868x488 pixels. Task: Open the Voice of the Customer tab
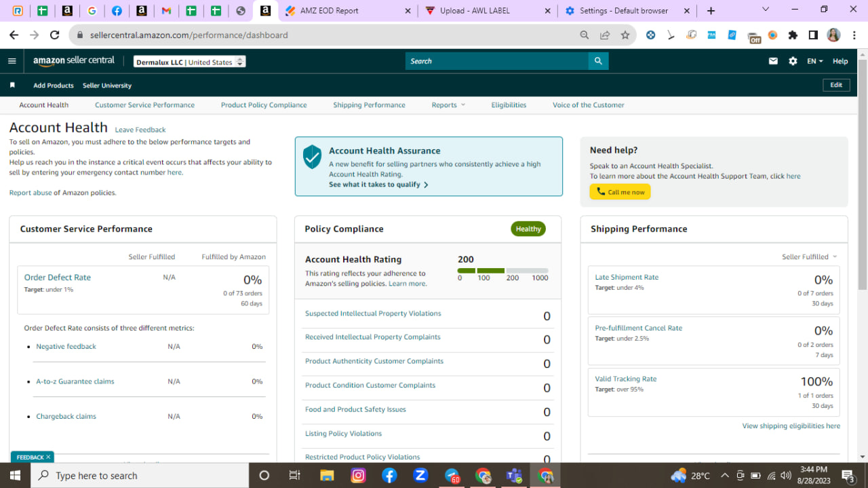point(588,105)
